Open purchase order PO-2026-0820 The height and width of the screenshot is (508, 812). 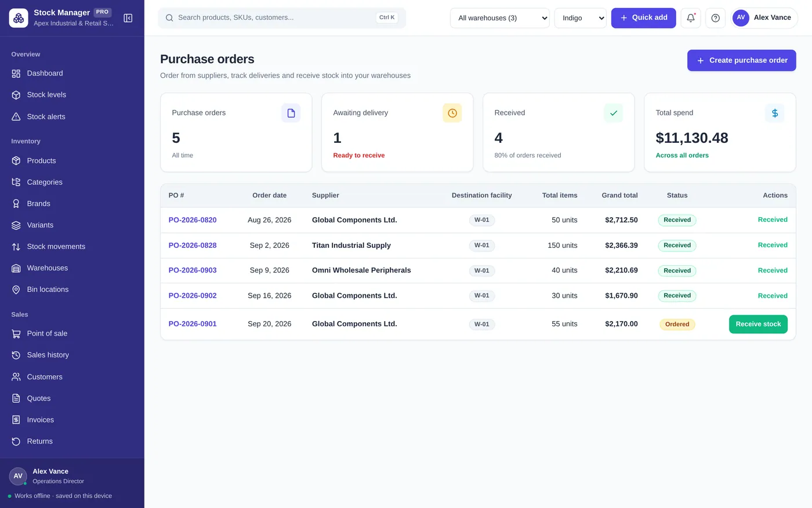193,220
